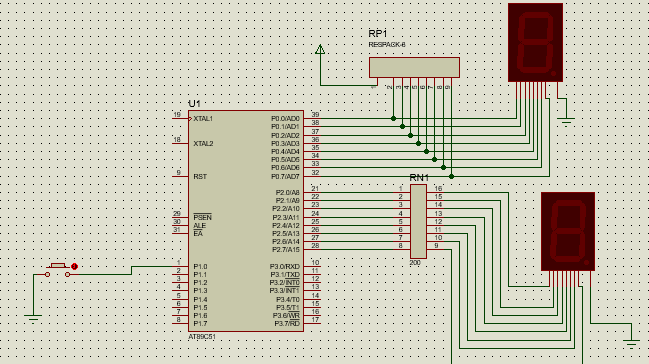
Task: Click the P2.4/A12 pin label
Action: (286, 226)
